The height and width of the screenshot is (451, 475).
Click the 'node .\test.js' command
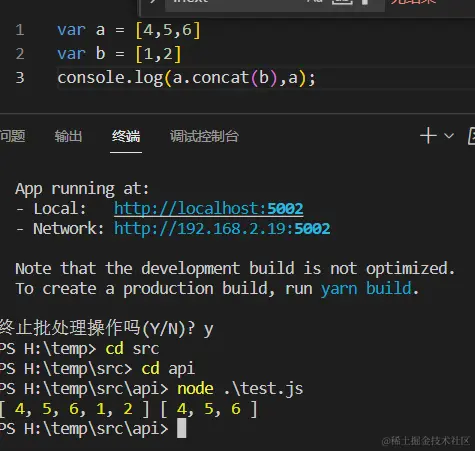click(240, 389)
